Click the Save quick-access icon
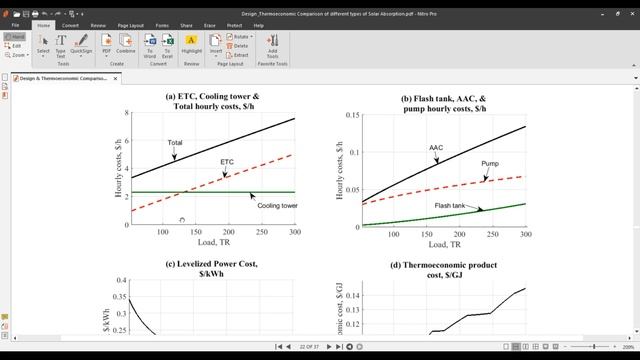 click(26, 14)
